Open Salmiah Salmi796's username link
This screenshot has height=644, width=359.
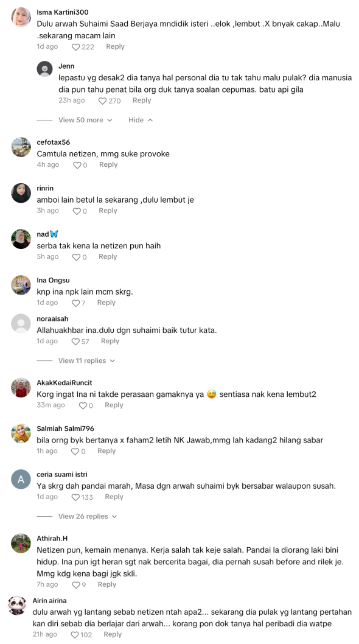(x=65, y=429)
